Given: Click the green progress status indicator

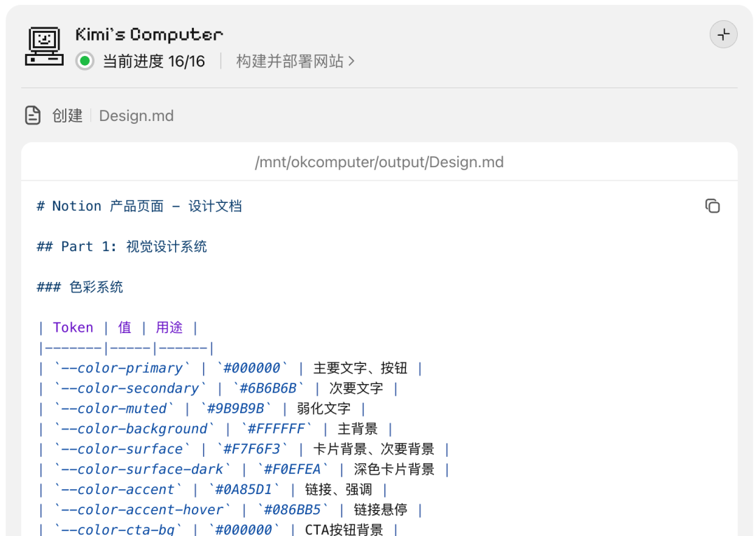Looking at the screenshot, I should (85, 62).
